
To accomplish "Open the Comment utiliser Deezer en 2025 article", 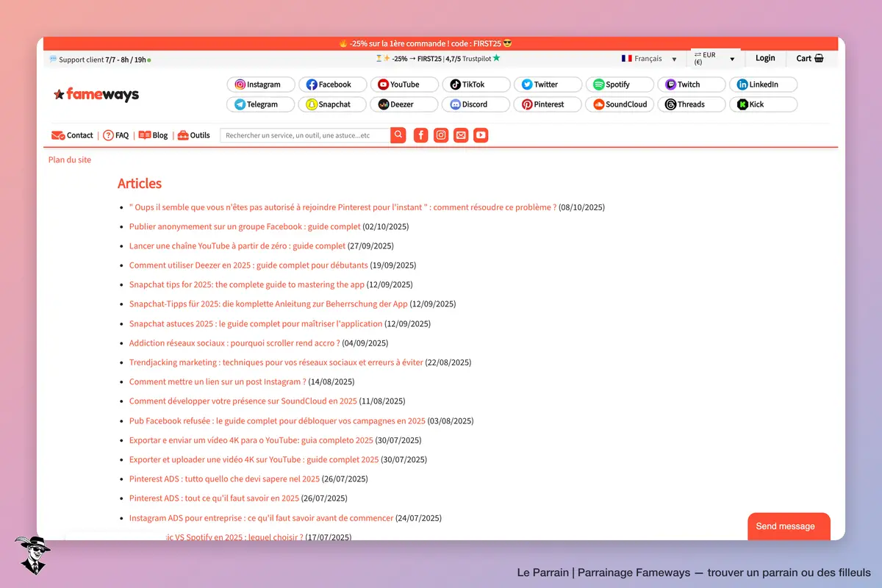I will coord(248,265).
